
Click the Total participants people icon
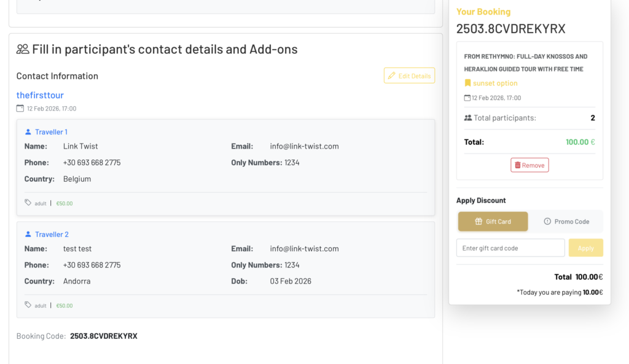pyautogui.click(x=468, y=118)
